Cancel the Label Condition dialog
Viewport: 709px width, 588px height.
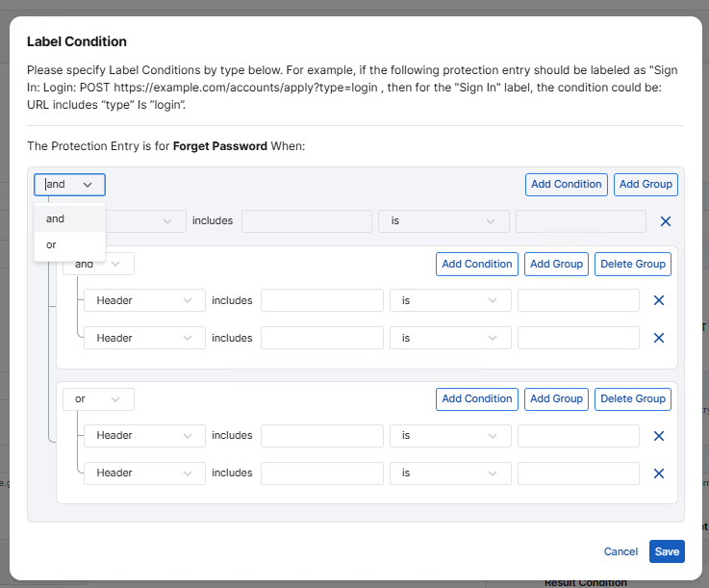(620, 551)
